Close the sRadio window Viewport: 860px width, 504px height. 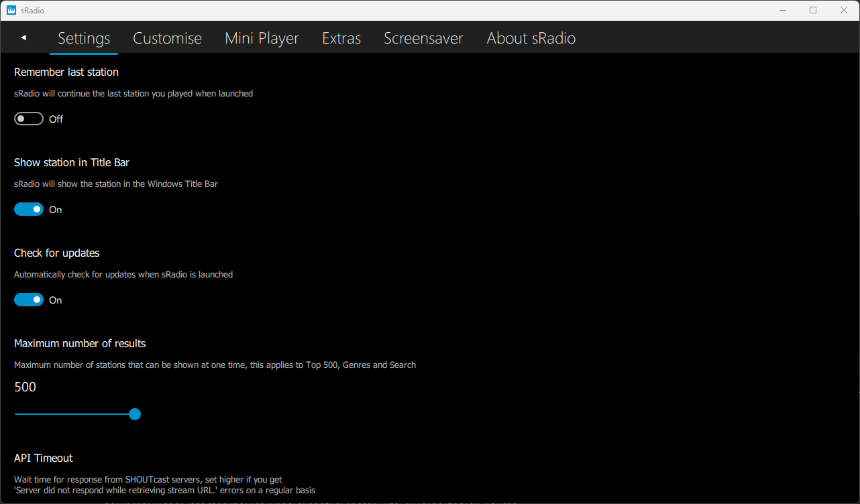844,10
